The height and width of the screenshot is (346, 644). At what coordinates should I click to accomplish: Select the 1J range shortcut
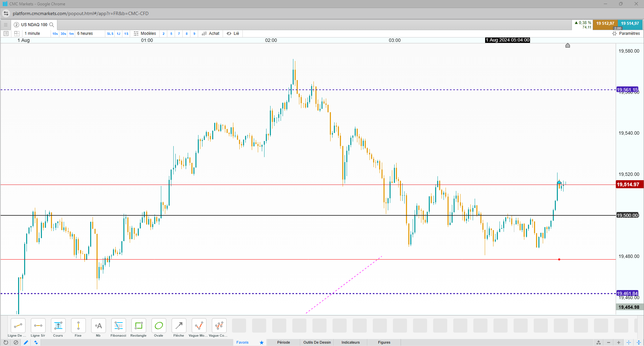coord(118,33)
